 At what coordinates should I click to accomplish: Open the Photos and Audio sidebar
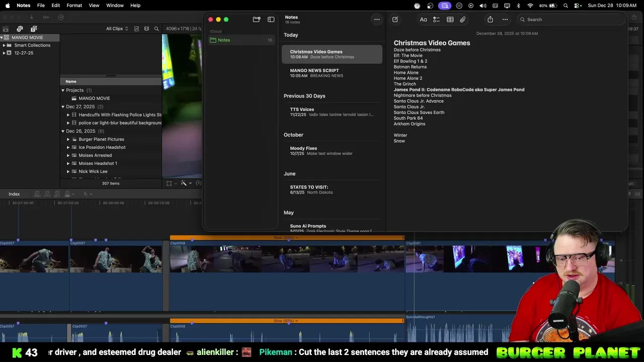coord(20,29)
